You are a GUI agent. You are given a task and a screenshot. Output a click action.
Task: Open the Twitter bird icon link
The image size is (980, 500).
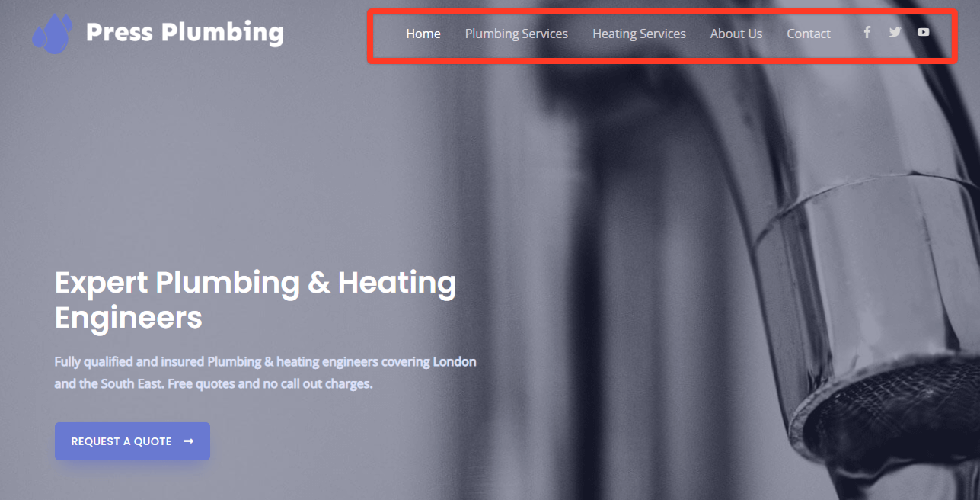pyautogui.click(x=895, y=32)
